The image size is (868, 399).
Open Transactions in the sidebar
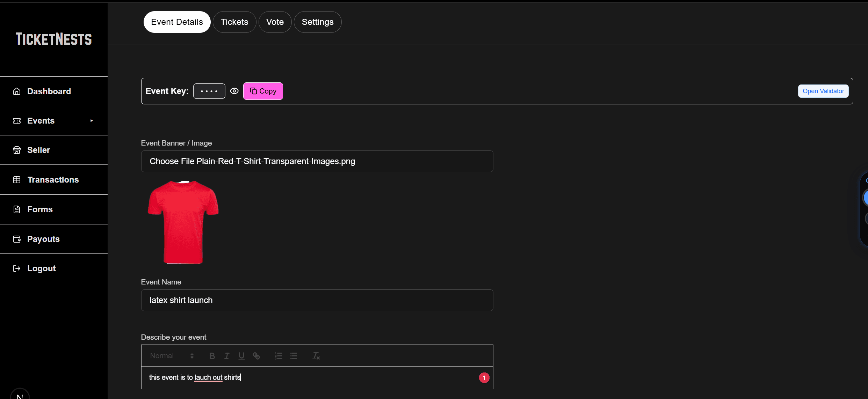pos(54,180)
